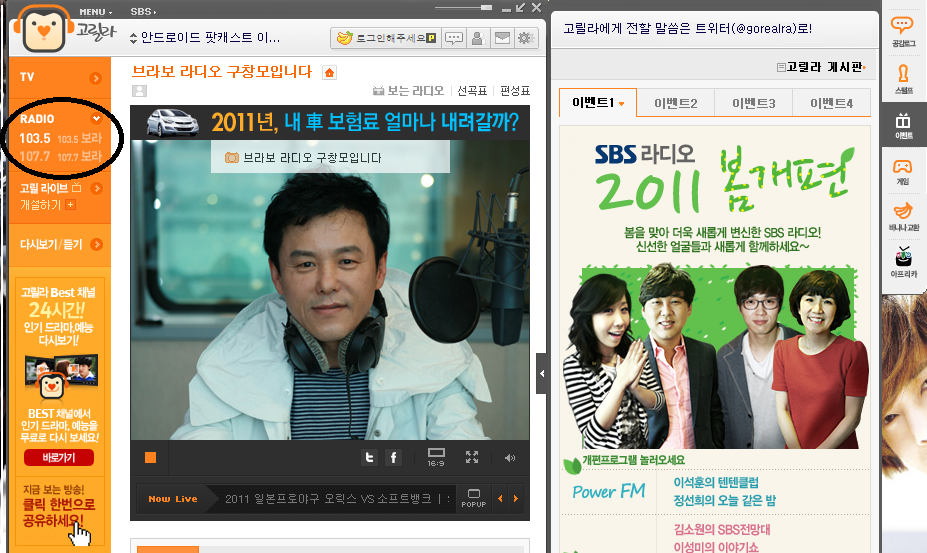Open 103.5 보라 visual radio
Screen dimensions: 927x553
80,138
